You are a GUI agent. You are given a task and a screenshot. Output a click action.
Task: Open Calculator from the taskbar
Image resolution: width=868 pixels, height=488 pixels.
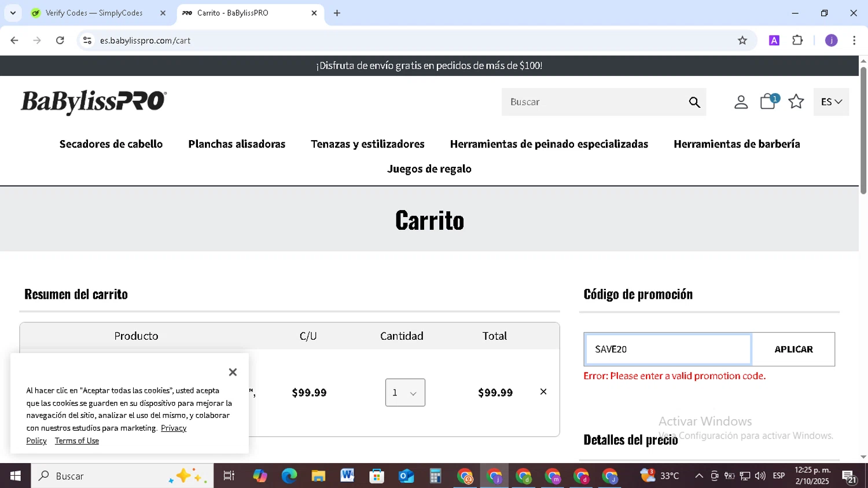coord(435,476)
